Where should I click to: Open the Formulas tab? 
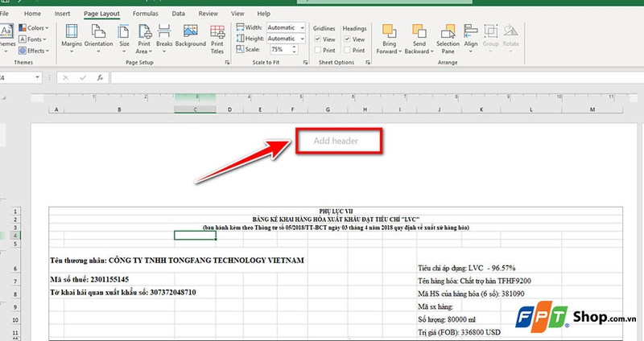146,14
